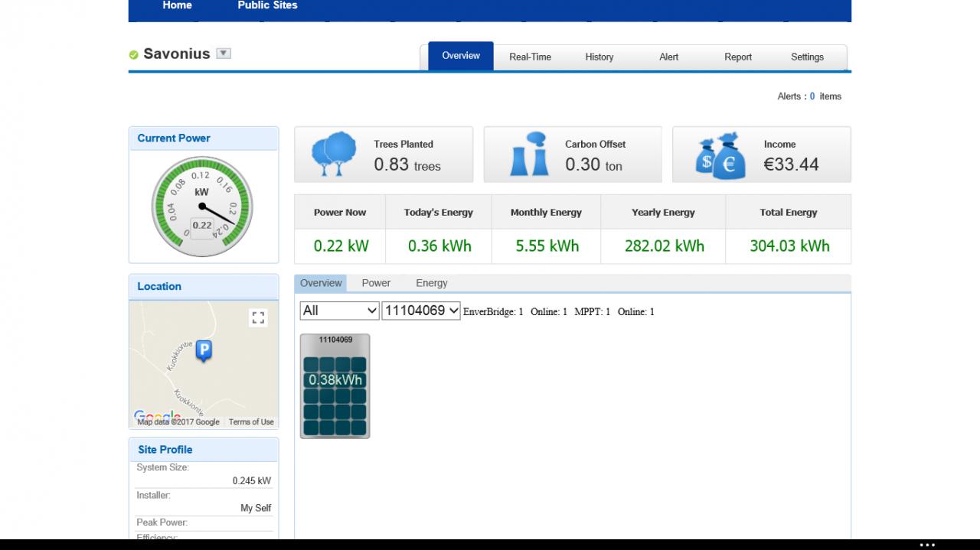Select the main Overview tab
The height and width of the screenshot is (550, 980).
pos(461,56)
